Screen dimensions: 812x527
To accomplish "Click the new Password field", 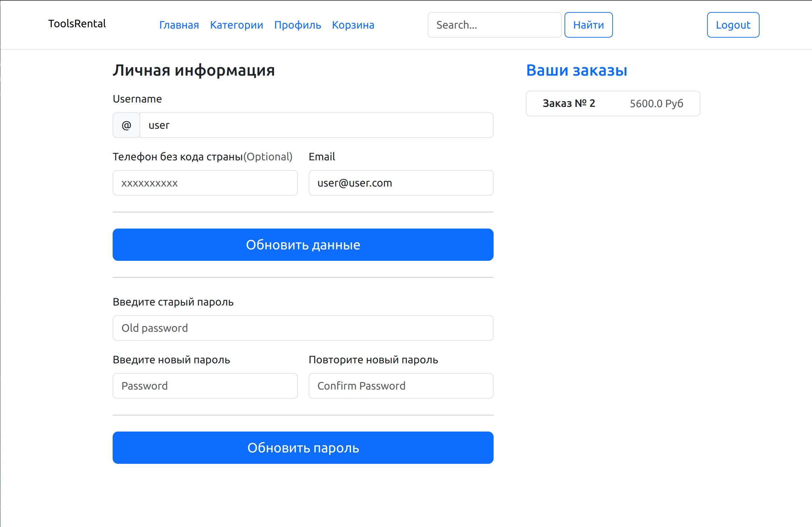I will click(205, 386).
